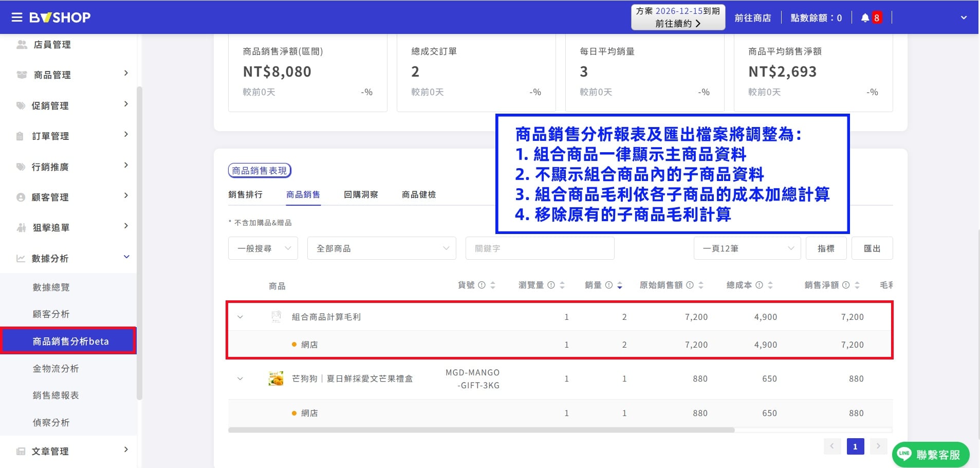The width and height of the screenshot is (980, 468).
Task: Click the 文章管理 article icon
Action: 21,451
